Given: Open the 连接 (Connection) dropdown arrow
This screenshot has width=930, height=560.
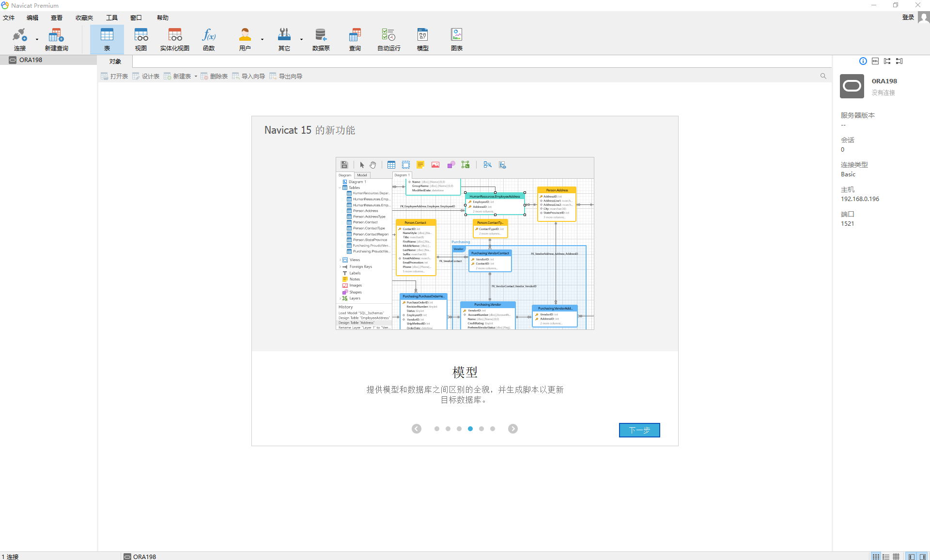Looking at the screenshot, I should [x=36, y=39].
